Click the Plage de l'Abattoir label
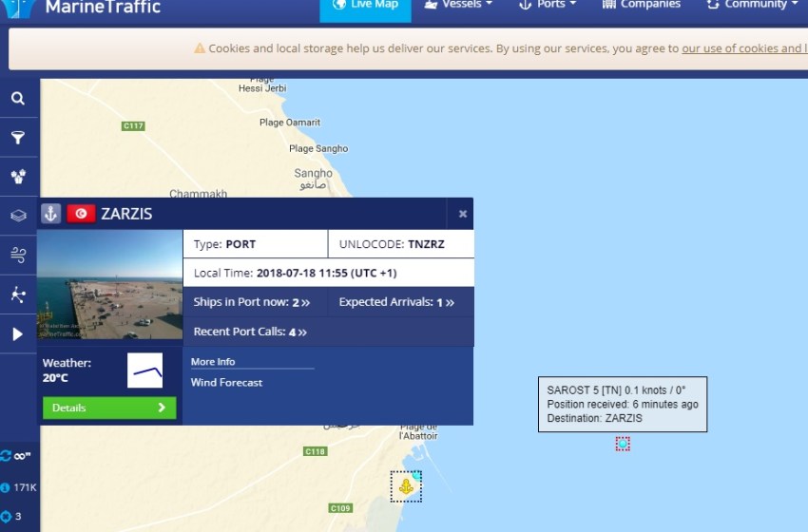808x532 pixels. pyautogui.click(x=418, y=431)
